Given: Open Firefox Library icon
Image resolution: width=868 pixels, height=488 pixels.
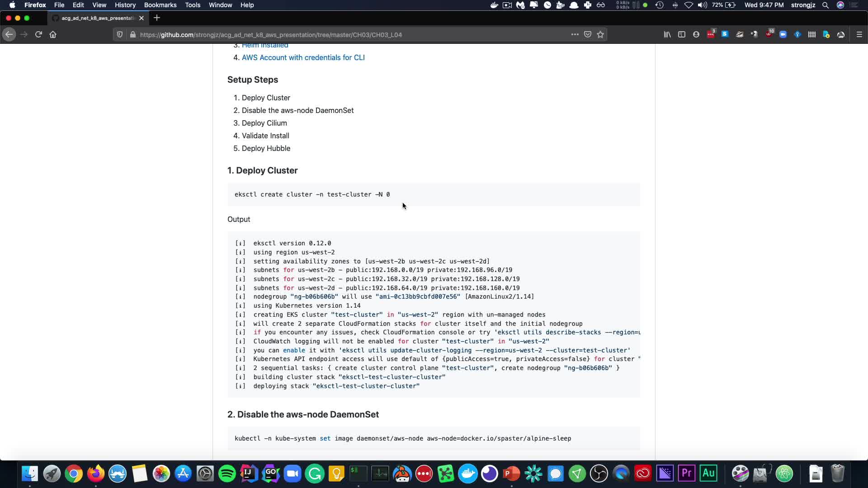Looking at the screenshot, I should click(667, 34).
